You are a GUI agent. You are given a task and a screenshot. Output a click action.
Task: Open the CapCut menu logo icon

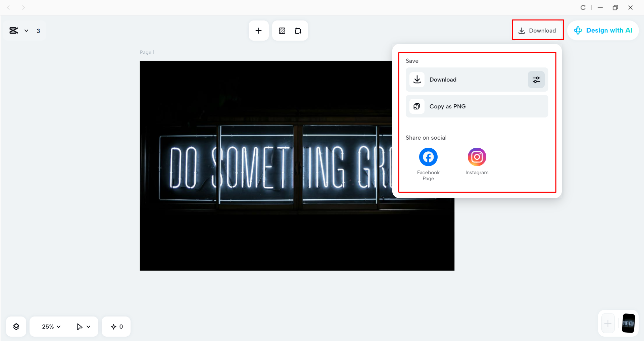click(x=13, y=31)
